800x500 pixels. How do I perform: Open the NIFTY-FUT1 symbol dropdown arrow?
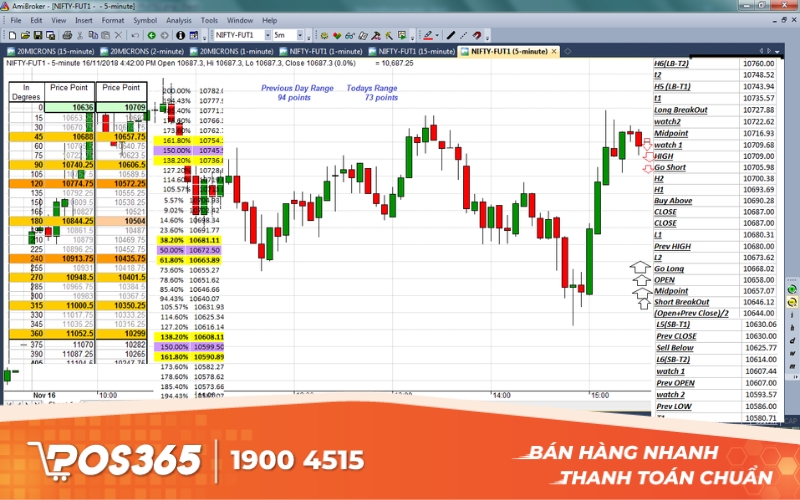click(x=267, y=35)
